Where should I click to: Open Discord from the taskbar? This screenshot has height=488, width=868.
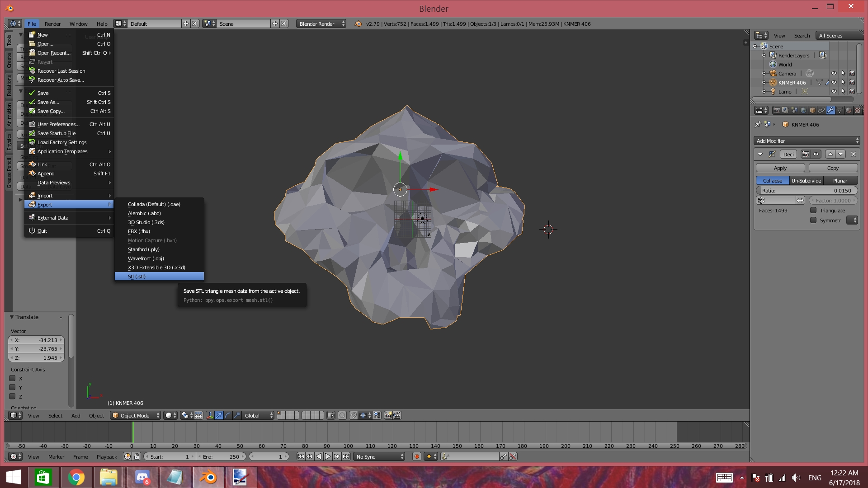(x=142, y=477)
